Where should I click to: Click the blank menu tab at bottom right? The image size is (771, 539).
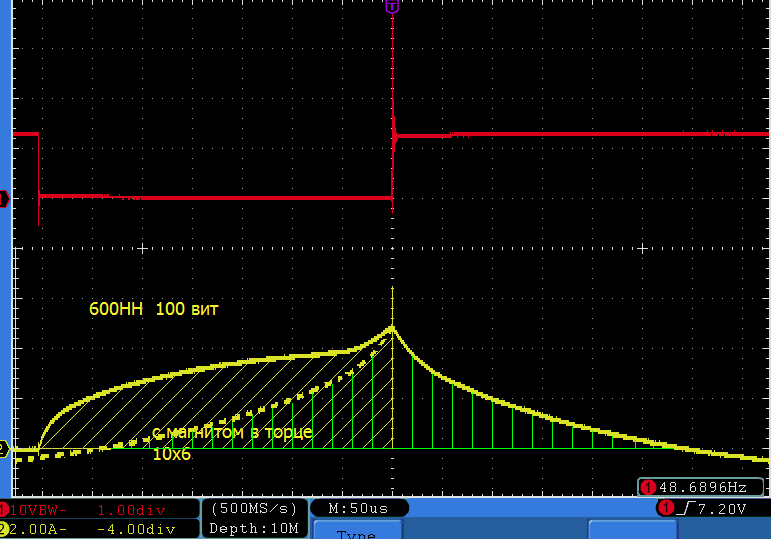[x=632, y=530]
